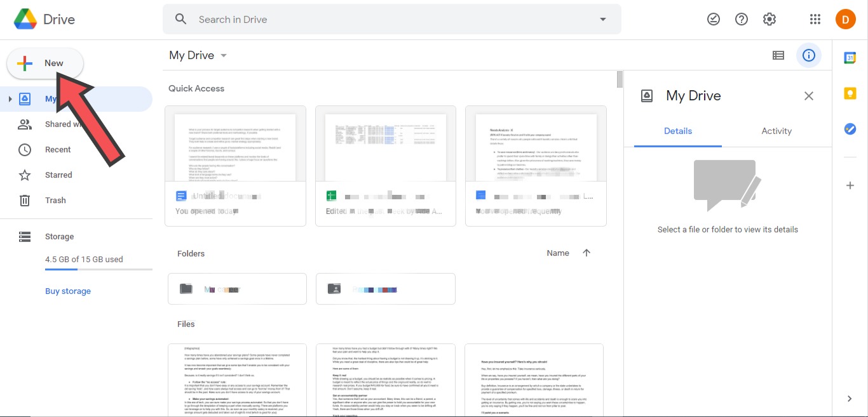Open the first file thumbnail under Files
Image resolution: width=868 pixels, height=417 pixels.
click(238, 380)
